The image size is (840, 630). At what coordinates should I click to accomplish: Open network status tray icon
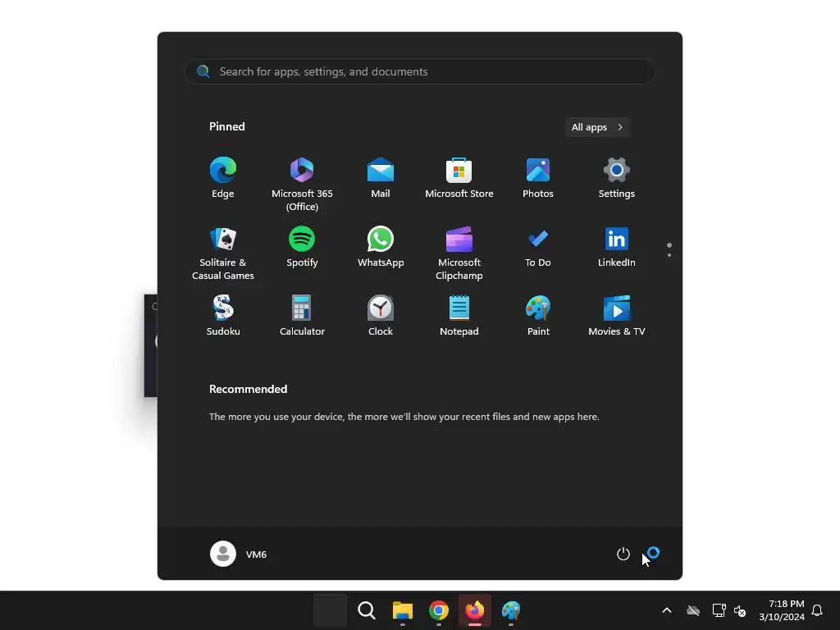pos(719,610)
